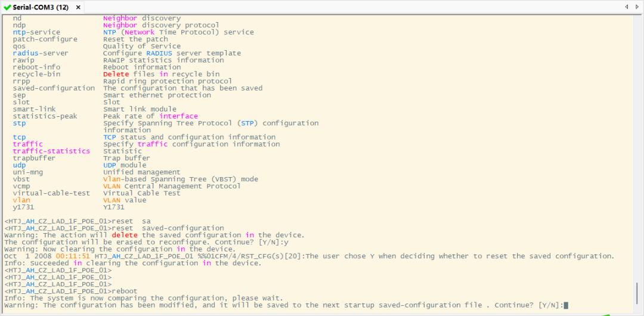Click the 'radius-server' command entry
644x316 pixels.
pyautogui.click(x=41, y=53)
